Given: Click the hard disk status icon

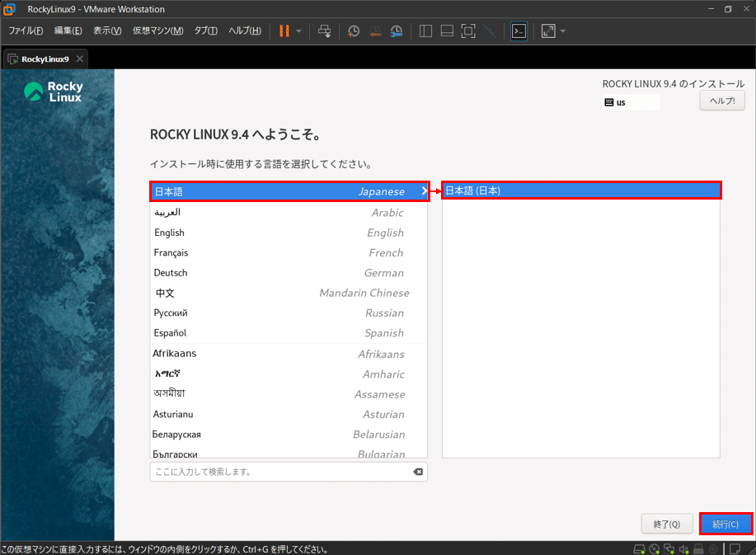Looking at the screenshot, I should 639,548.
